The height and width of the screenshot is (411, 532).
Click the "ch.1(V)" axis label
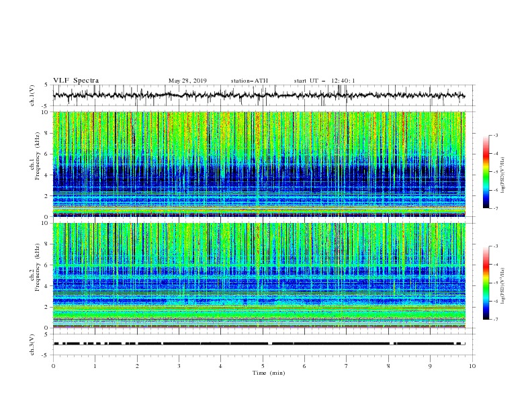click(x=32, y=95)
